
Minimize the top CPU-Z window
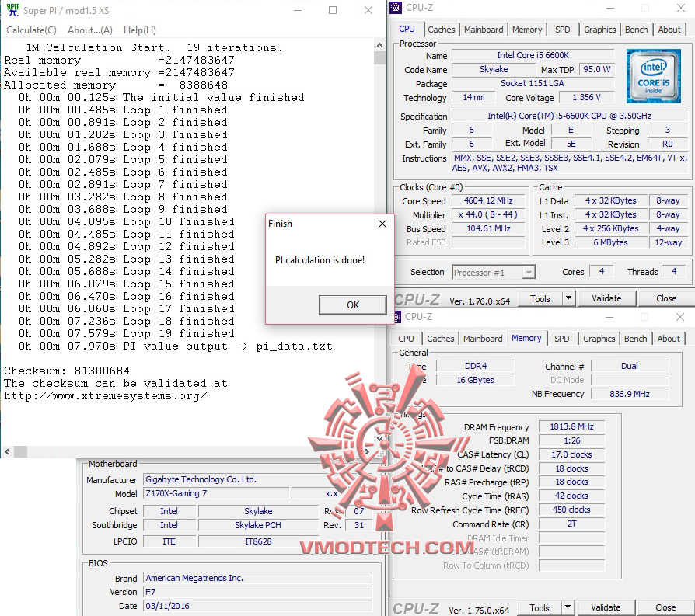pyautogui.click(x=610, y=8)
